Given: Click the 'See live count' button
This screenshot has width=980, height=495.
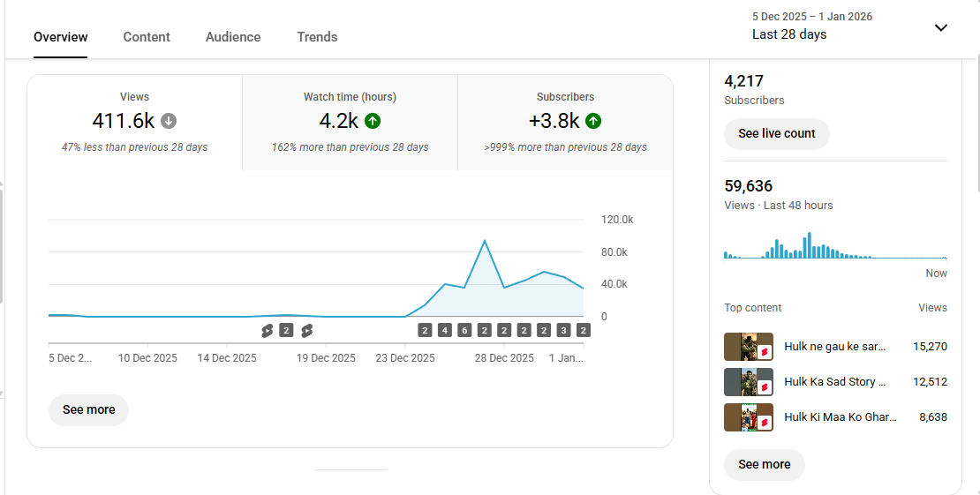Looking at the screenshot, I should pos(777,133).
